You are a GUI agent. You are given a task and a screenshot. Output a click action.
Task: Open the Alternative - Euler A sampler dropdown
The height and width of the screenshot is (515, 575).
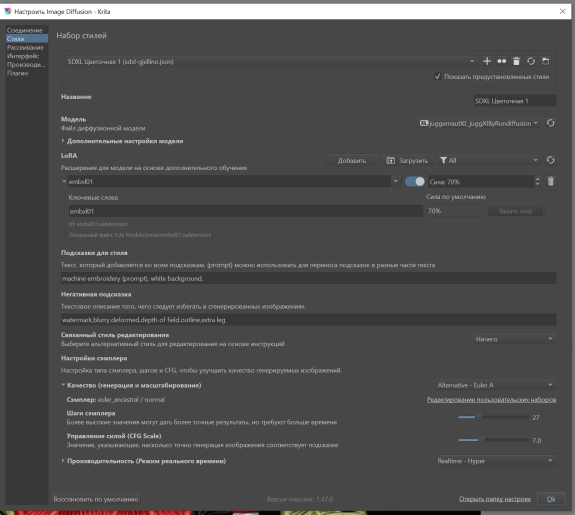(495, 385)
